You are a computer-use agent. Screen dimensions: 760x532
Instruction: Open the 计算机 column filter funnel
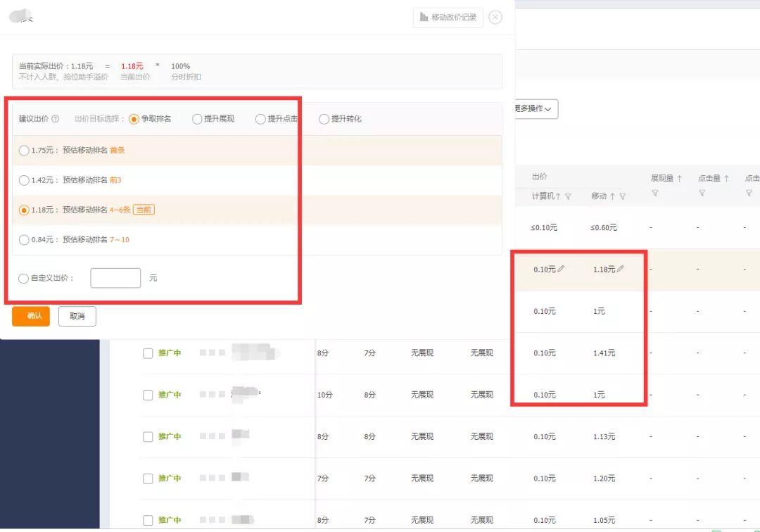coord(566,196)
